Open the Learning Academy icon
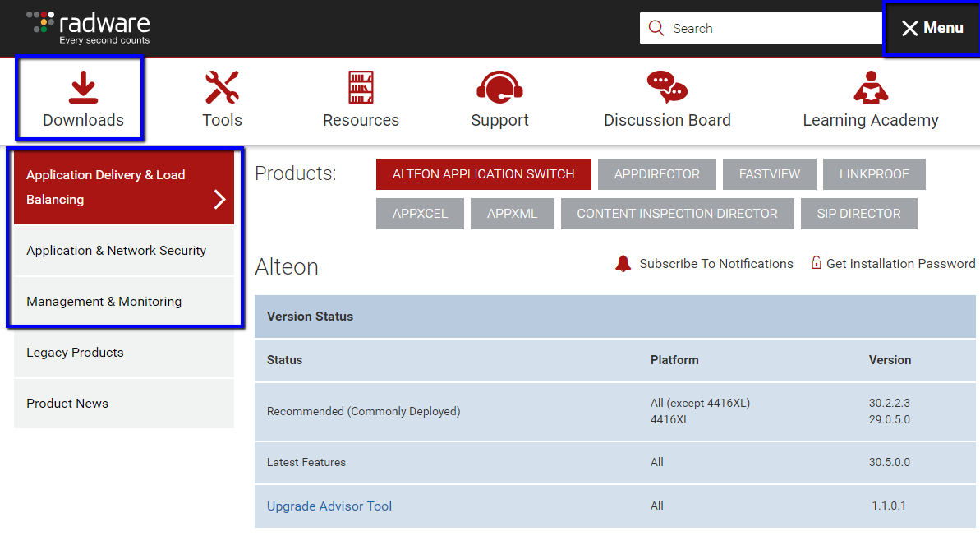The height and width of the screenshot is (536, 980). (870, 86)
